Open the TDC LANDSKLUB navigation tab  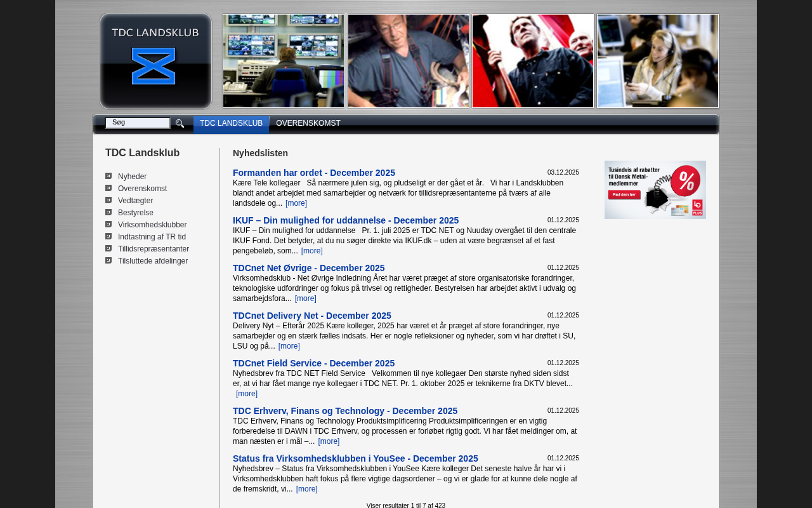tap(231, 124)
